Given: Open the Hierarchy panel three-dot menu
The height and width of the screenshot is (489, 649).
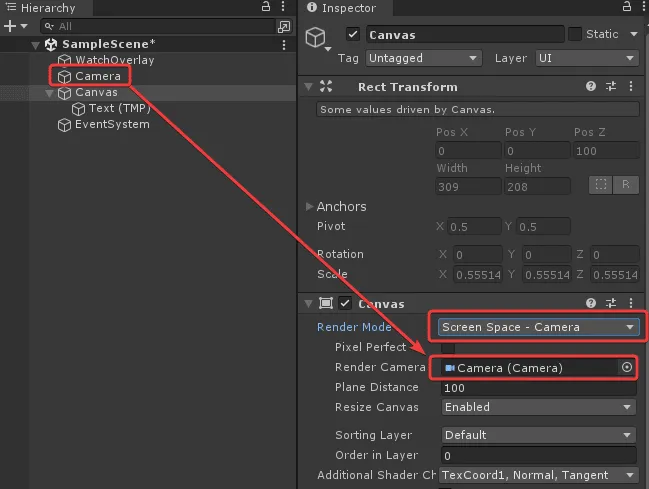Looking at the screenshot, I should [x=283, y=7].
